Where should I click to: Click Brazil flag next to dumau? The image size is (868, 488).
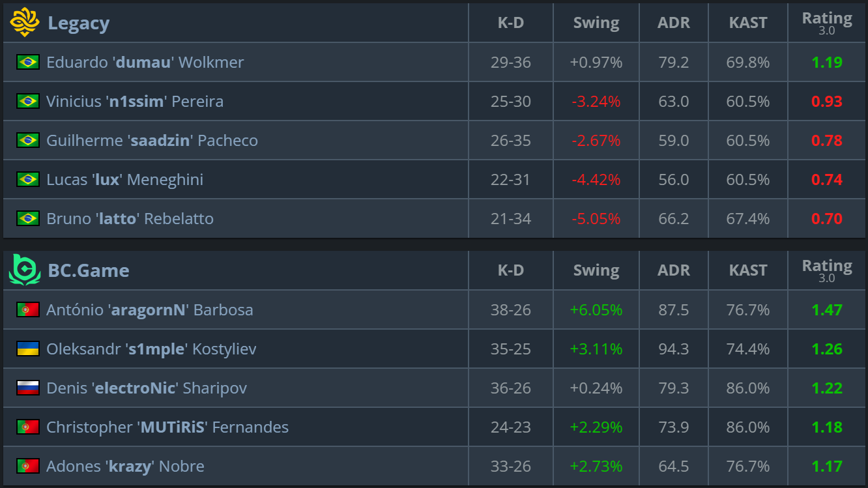pyautogui.click(x=28, y=63)
